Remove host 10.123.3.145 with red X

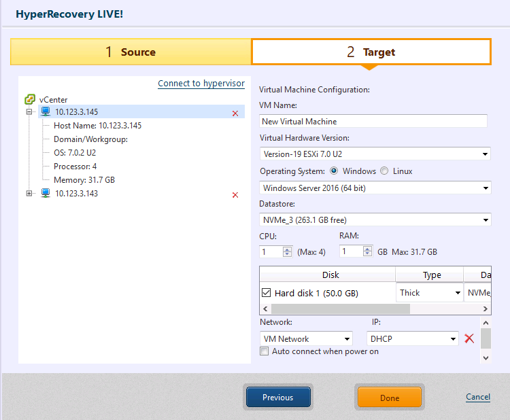(x=235, y=113)
